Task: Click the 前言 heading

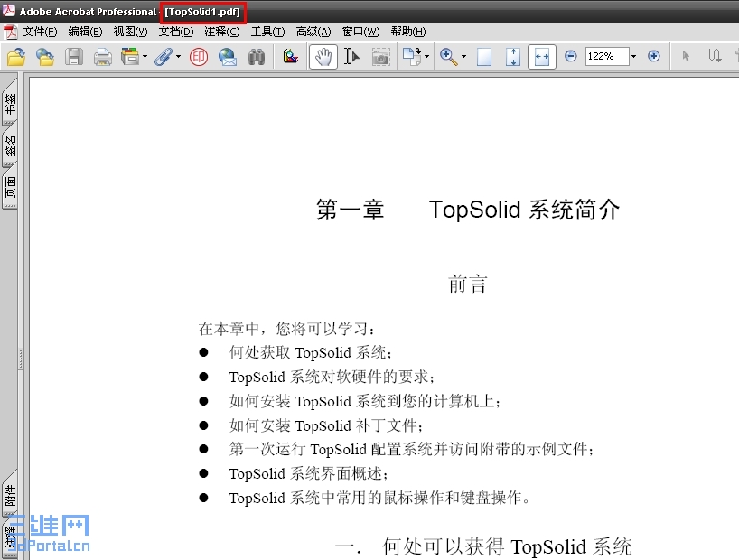Action: click(x=467, y=284)
